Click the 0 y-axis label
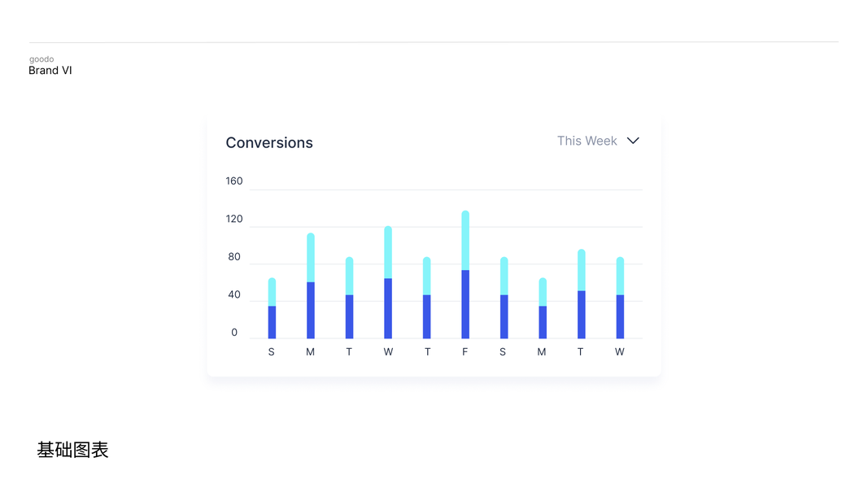The width and height of the screenshot is (868, 488). pyautogui.click(x=234, y=332)
